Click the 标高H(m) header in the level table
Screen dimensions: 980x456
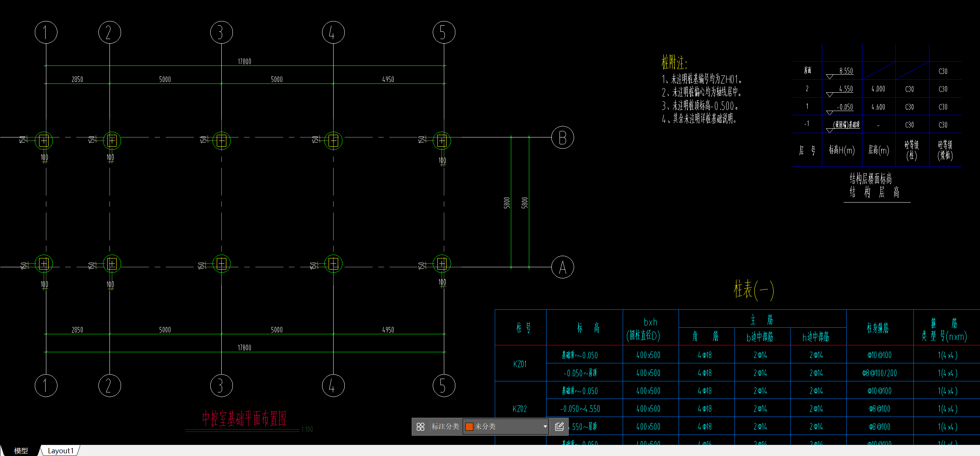(x=842, y=150)
